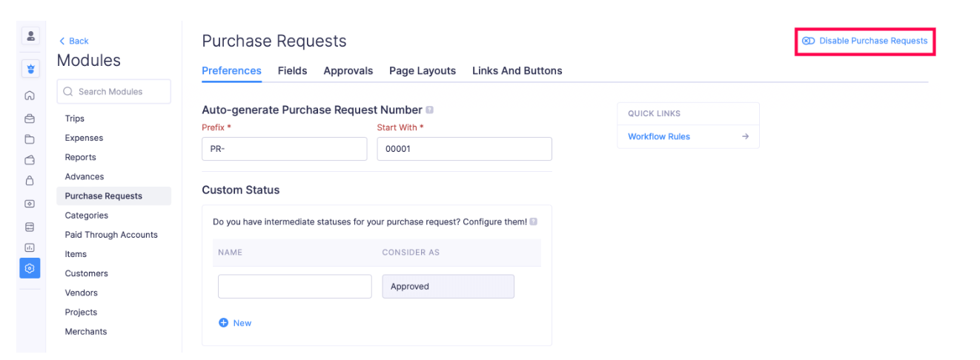Click the toggle icon beside Disable Purchase Requests
The image size is (980, 360).
click(809, 41)
